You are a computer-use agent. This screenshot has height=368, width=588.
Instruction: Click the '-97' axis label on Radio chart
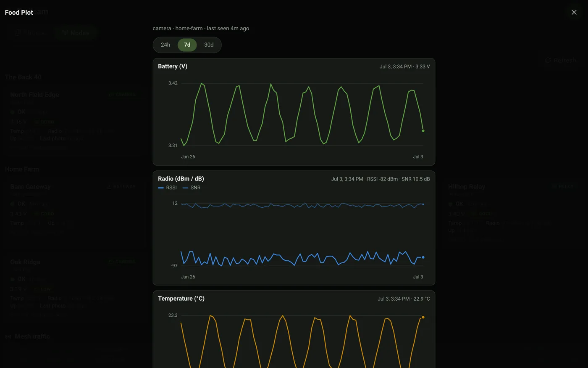pos(174,266)
